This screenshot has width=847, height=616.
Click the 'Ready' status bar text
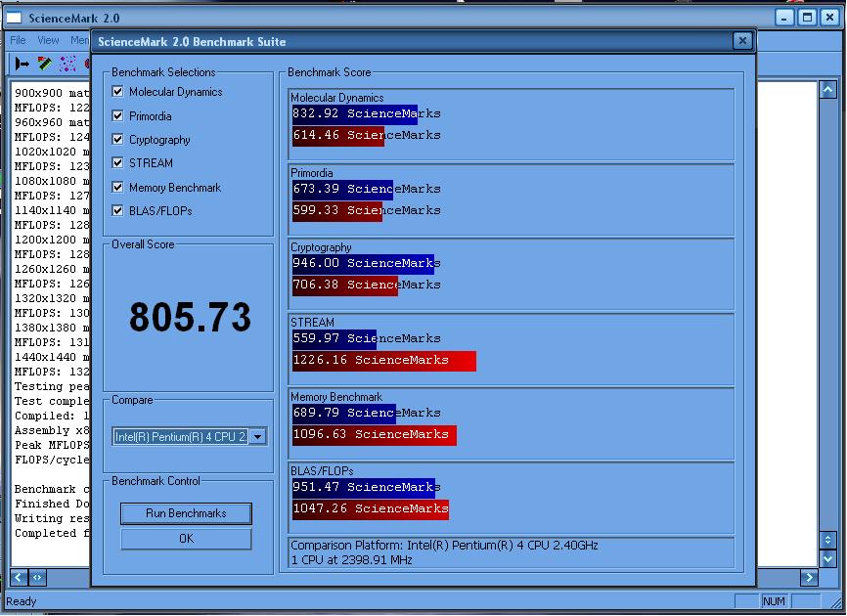pyautogui.click(x=22, y=601)
